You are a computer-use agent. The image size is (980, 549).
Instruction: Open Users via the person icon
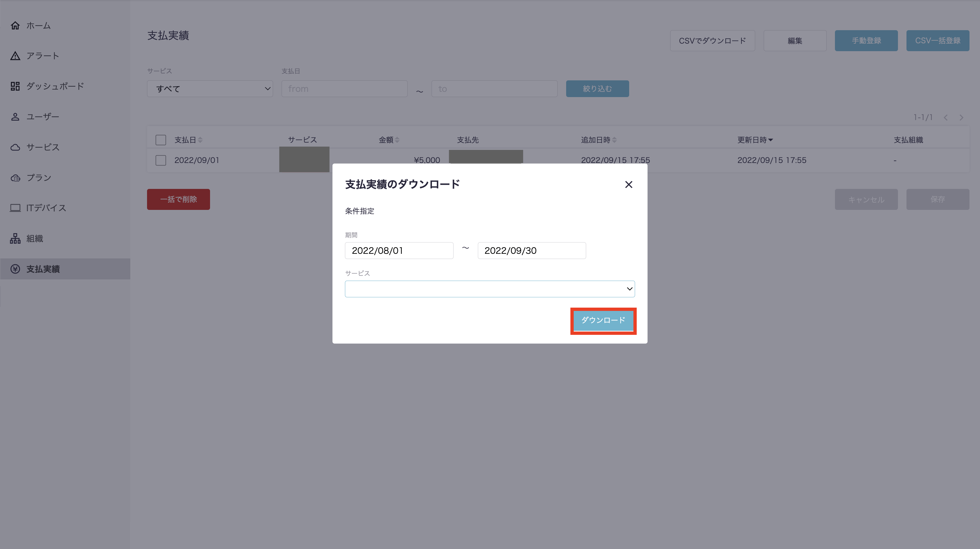pos(15,117)
